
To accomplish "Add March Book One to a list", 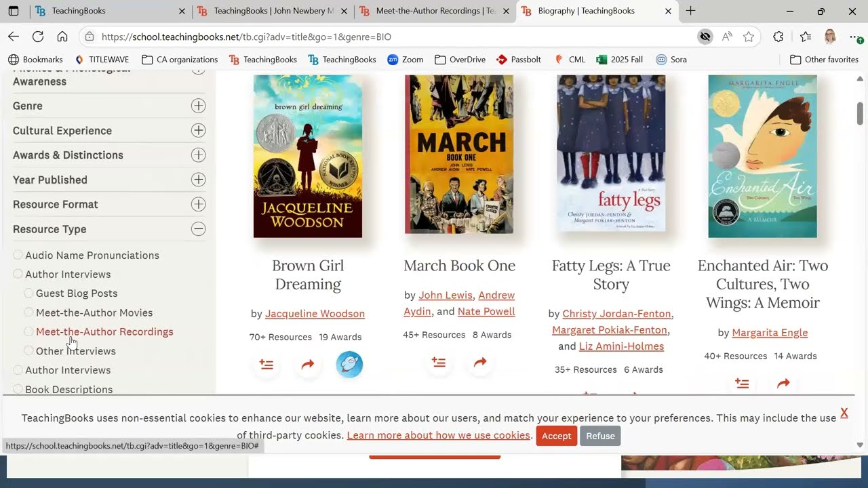I will (439, 363).
